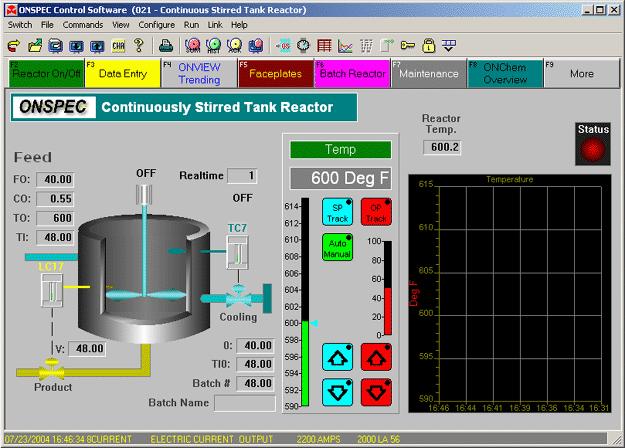Click the blue drop-down menu arrow toolbar icon
This screenshot has height=448, width=625.
click(x=449, y=45)
